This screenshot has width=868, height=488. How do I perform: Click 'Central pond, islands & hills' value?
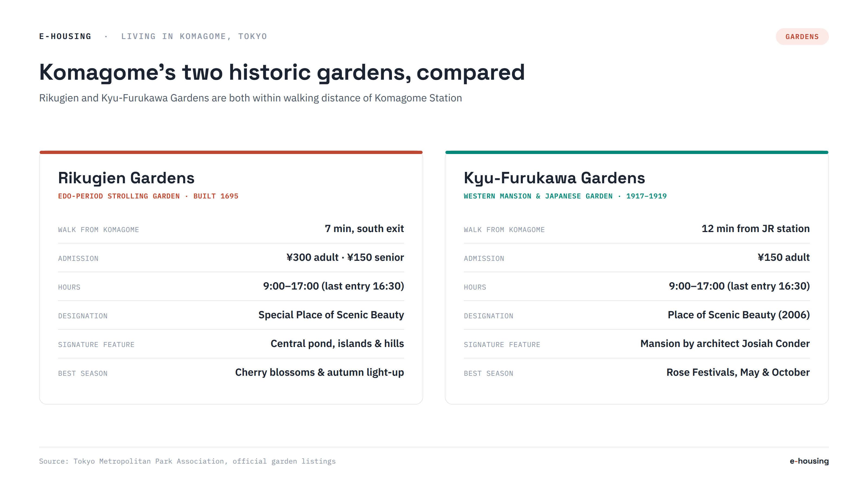[x=337, y=343]
